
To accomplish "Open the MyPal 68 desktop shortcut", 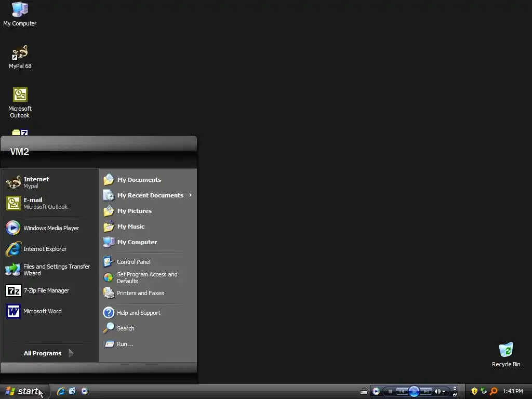I will 20,57.
